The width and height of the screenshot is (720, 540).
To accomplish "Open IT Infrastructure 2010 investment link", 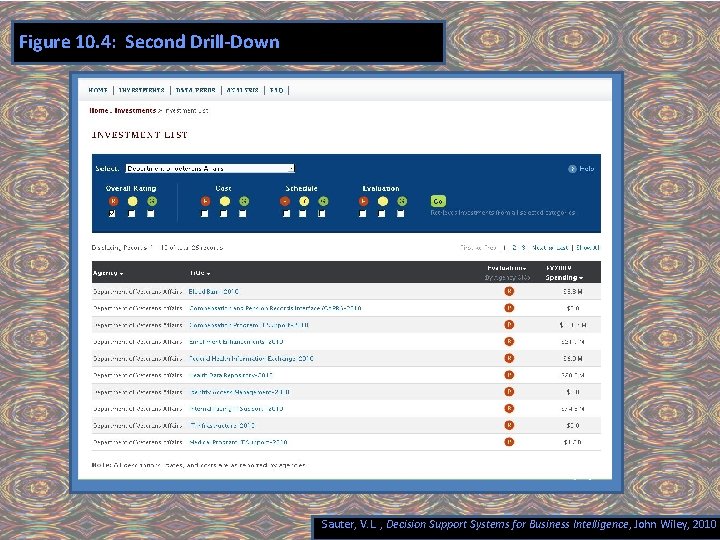I will point(222,426).
